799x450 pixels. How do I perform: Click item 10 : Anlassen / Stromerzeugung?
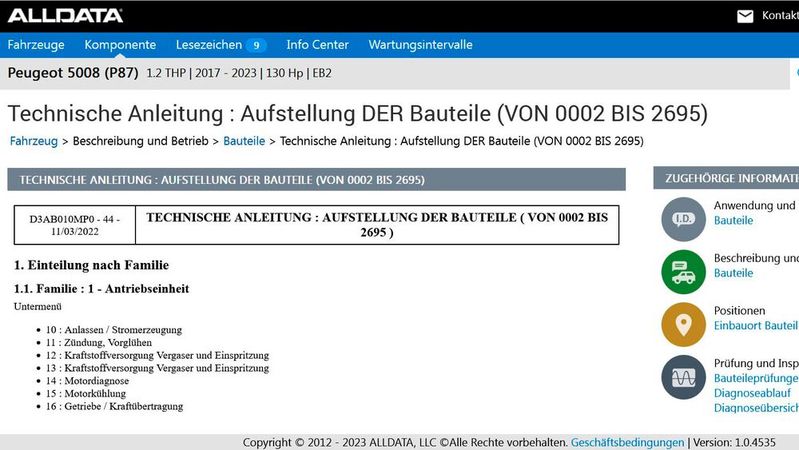click(x=114, y=330)
